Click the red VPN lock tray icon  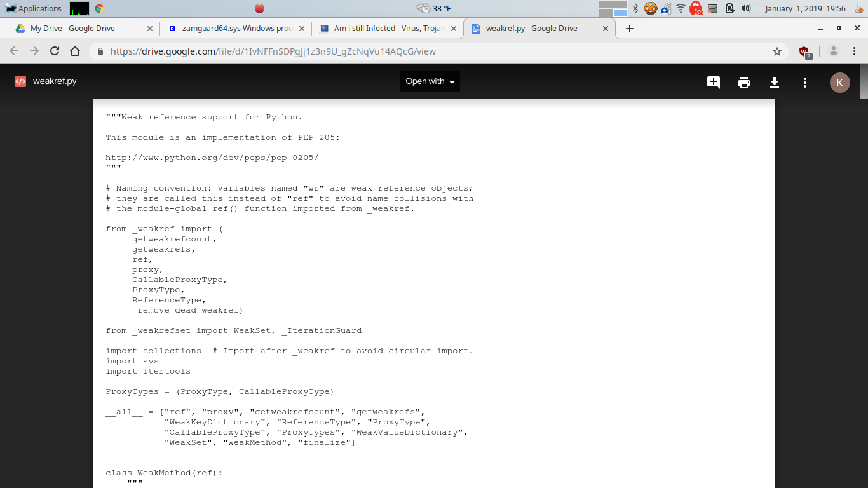pyautogui.click(x=696, y=8)
